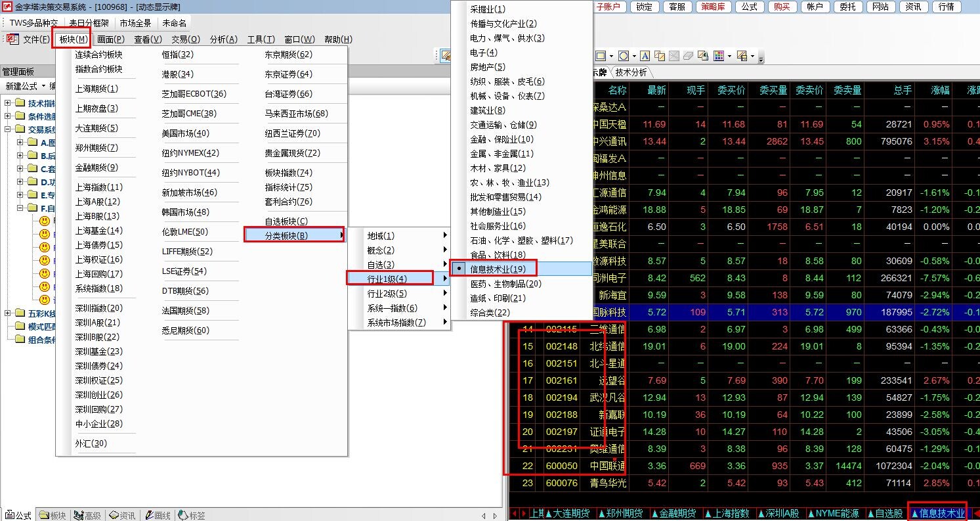Select the rectangle drawing tool in toolbar

click(x=600, y=56)
